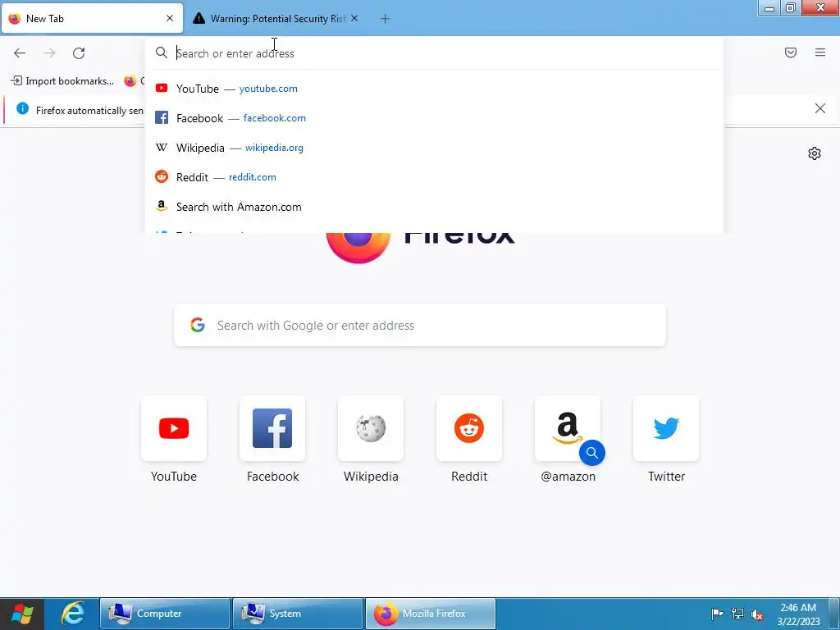
Task: Dismiss the Firefox info notification bar
Action: [x=819, y=109]
